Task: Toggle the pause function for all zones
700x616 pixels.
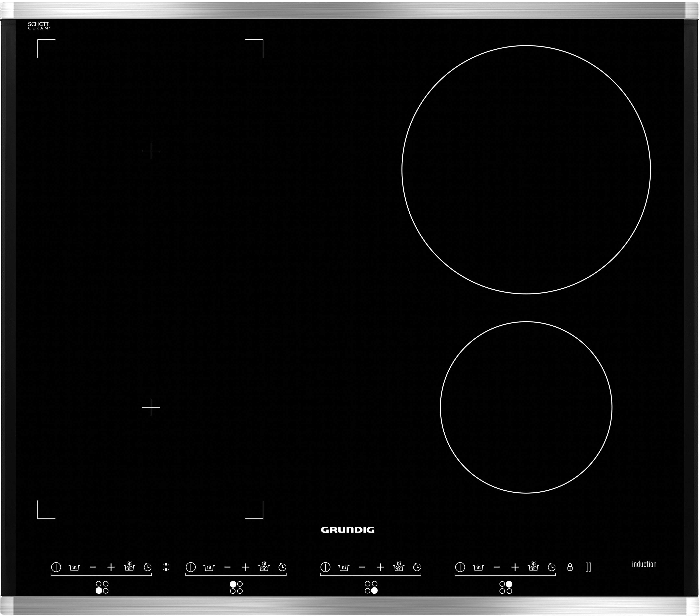Action: pyautogui.click(x=588, y=567)
